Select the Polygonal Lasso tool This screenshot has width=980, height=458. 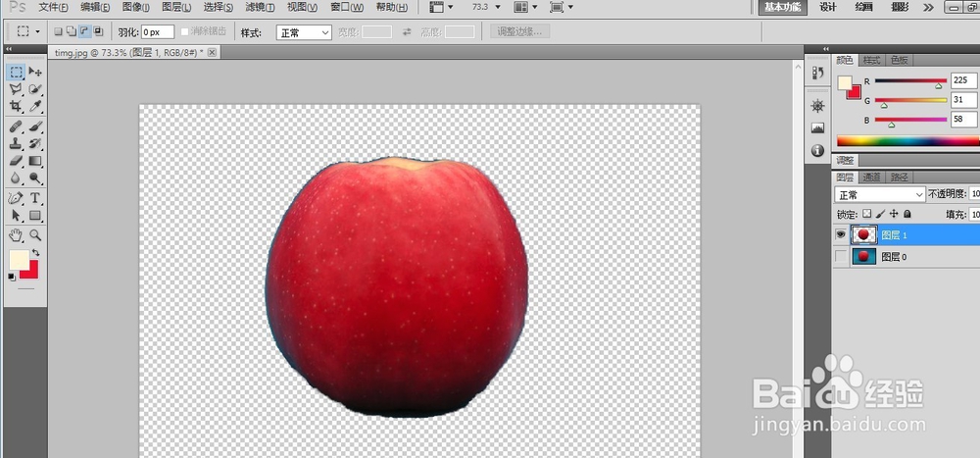[x=17, y=89]
